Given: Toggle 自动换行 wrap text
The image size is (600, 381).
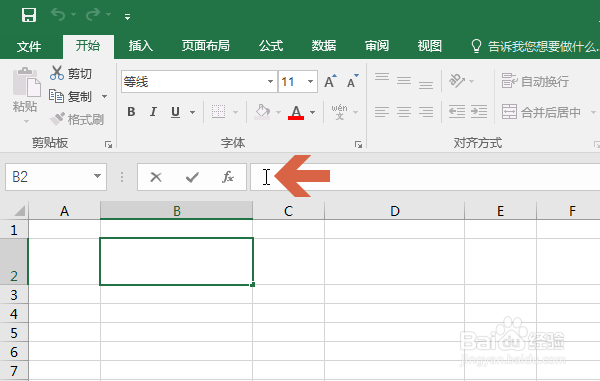Looking at the screenshot, I should pyautogui.click(x=535, y=81).
